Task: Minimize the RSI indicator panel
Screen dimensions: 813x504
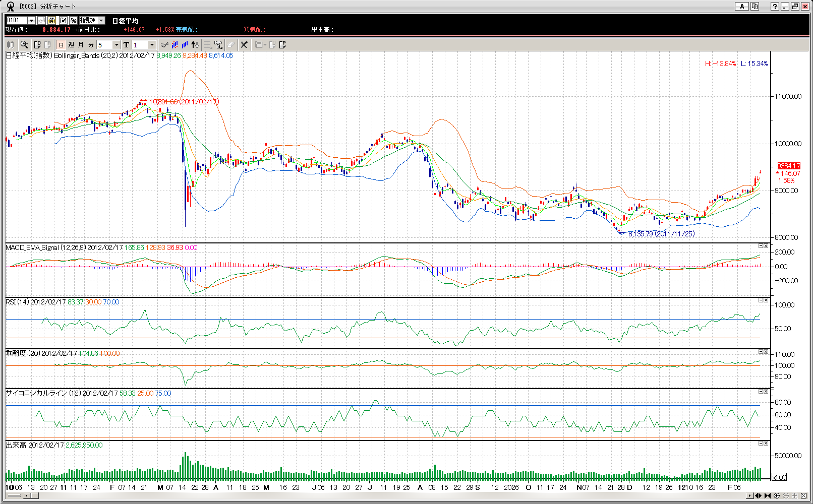Action: (761, 300)
